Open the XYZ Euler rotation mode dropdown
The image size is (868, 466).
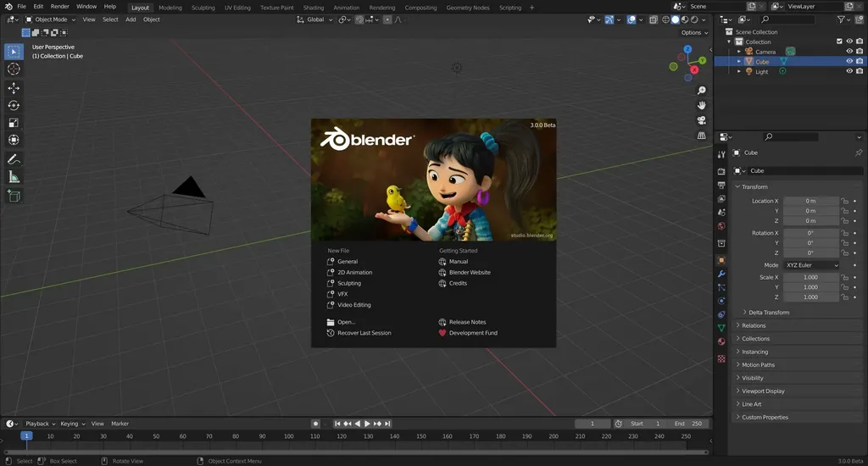click(x=811, y=265)
